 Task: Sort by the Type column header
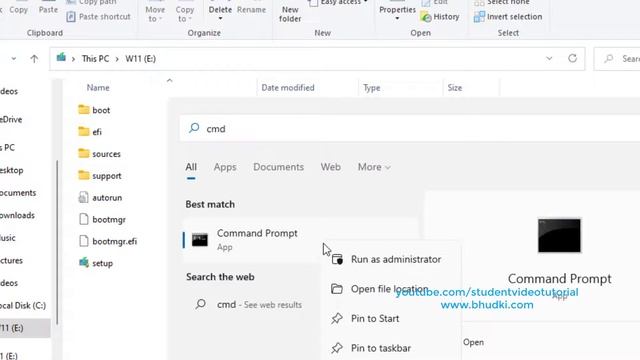click(371, 87)
